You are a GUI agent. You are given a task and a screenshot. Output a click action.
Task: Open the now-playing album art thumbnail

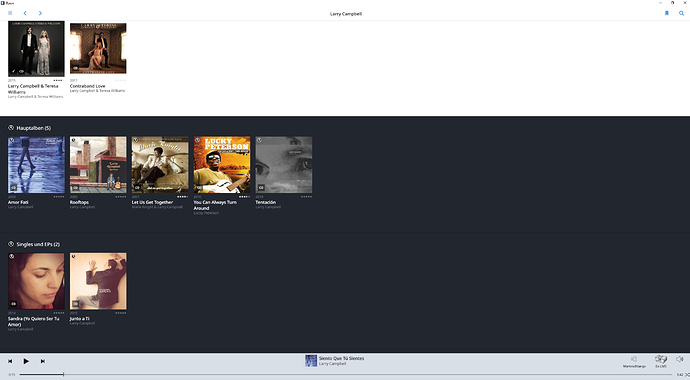coord(311,361)
